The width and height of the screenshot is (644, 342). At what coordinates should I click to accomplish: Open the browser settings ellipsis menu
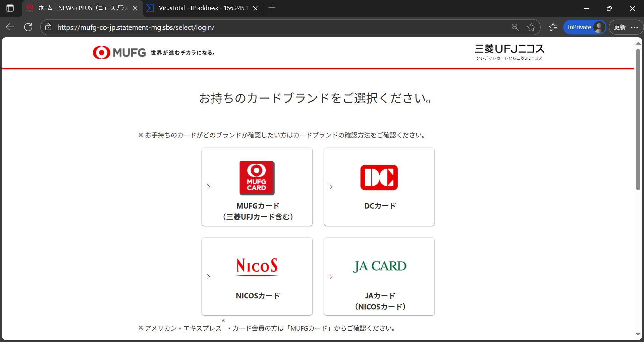(634, 27)
